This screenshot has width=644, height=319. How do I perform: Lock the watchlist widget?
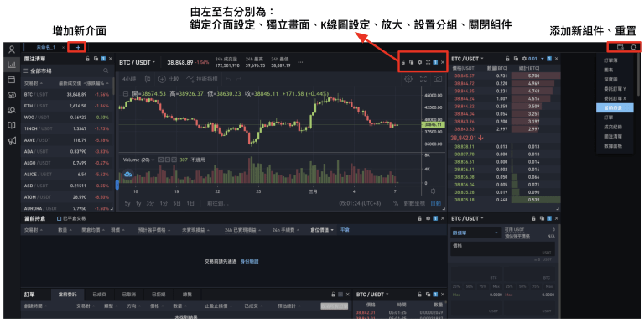(87, 59)
